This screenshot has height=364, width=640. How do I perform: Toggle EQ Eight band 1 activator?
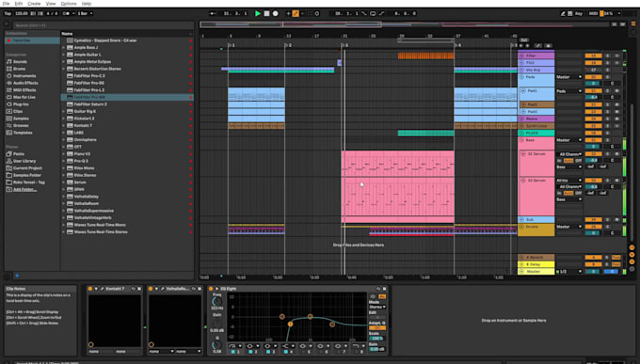tap(233, 352)
